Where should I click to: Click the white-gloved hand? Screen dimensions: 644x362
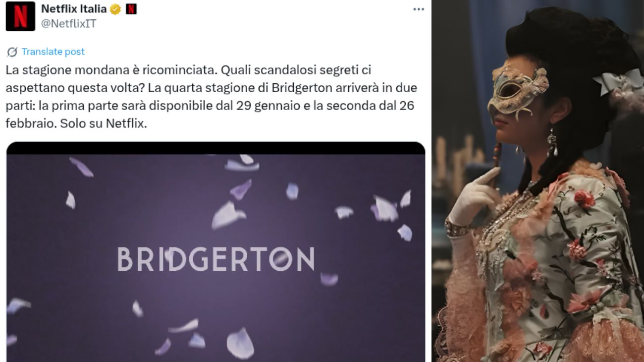(473, 196)
